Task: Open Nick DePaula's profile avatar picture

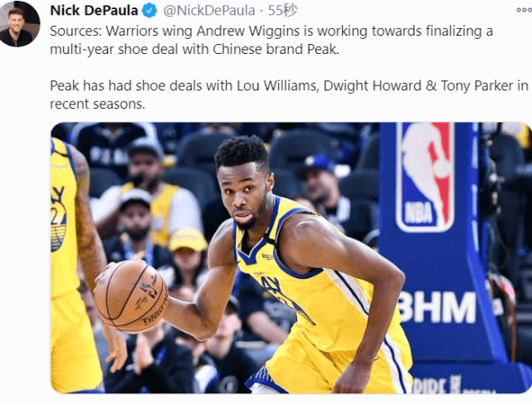Action: click(x=20, y=24)
